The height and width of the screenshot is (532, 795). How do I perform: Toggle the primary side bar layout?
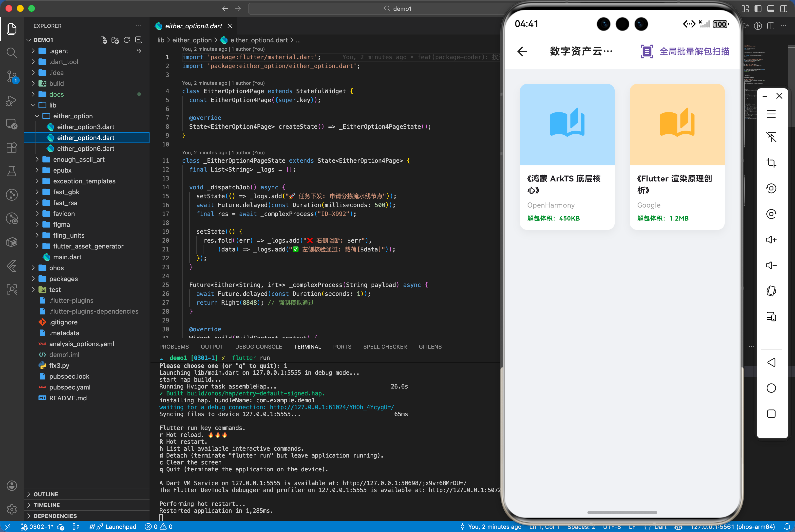click(758, 8)
